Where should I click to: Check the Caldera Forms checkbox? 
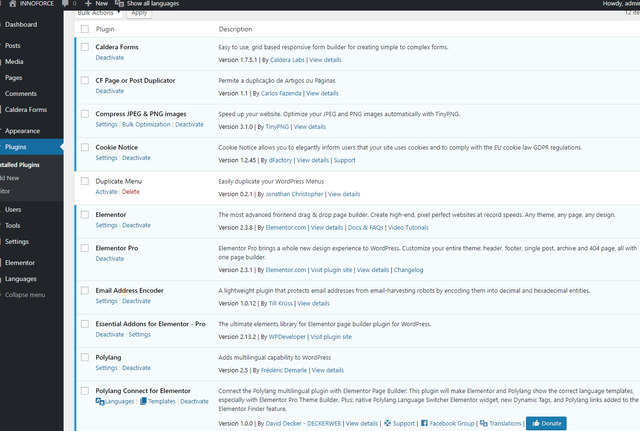[x=84, y=47]
